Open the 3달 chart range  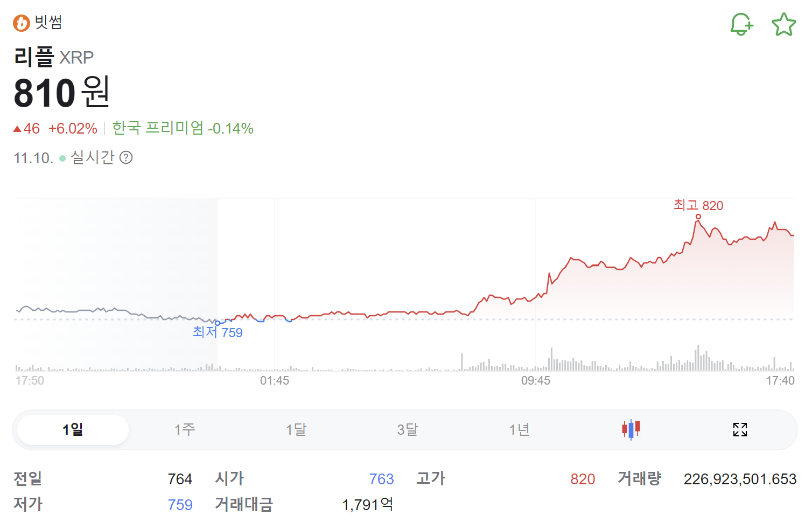[407, 429]
